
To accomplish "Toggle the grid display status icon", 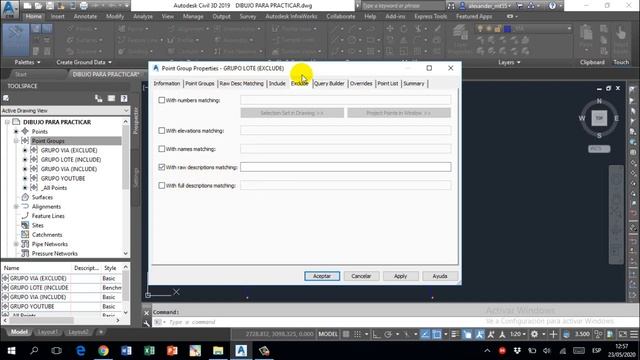I will [x=346, y=334].
